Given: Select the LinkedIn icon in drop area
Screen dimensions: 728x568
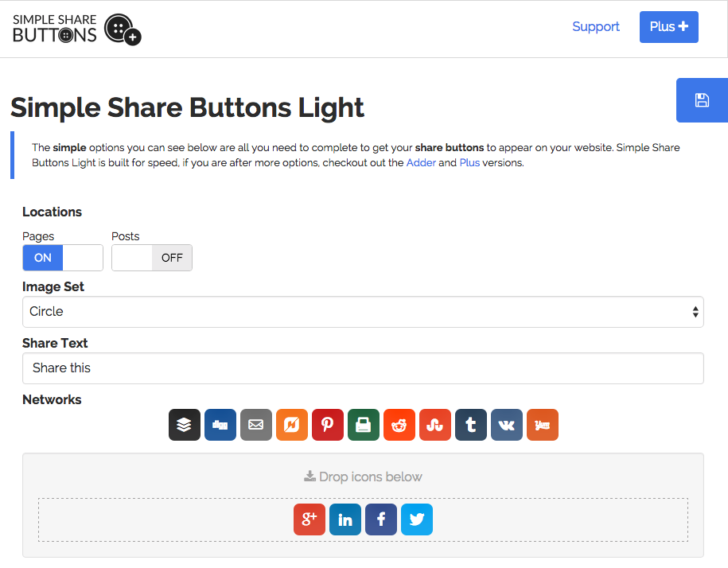Looking at the screenshot, I should pyautogui.click(x=345, y=519).
